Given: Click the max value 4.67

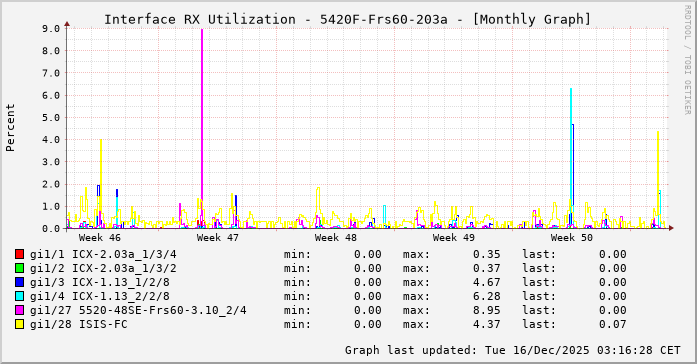Looking at the screenshot, I should tap(486, 282).
